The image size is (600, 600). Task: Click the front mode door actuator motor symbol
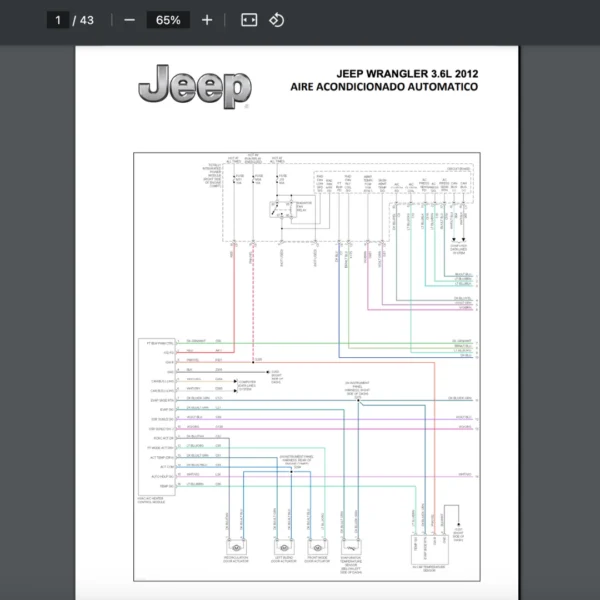318,548
